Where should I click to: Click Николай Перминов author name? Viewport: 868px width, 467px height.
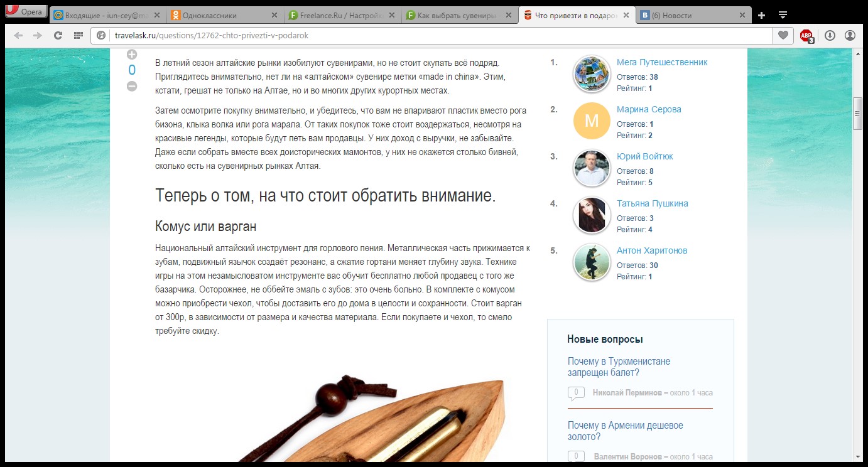(627, 393)
